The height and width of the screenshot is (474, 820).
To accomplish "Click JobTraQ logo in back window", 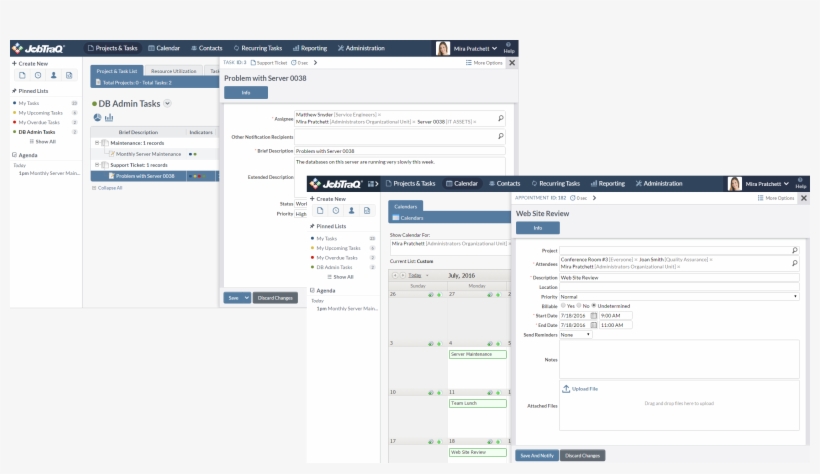I will (39, 49).
